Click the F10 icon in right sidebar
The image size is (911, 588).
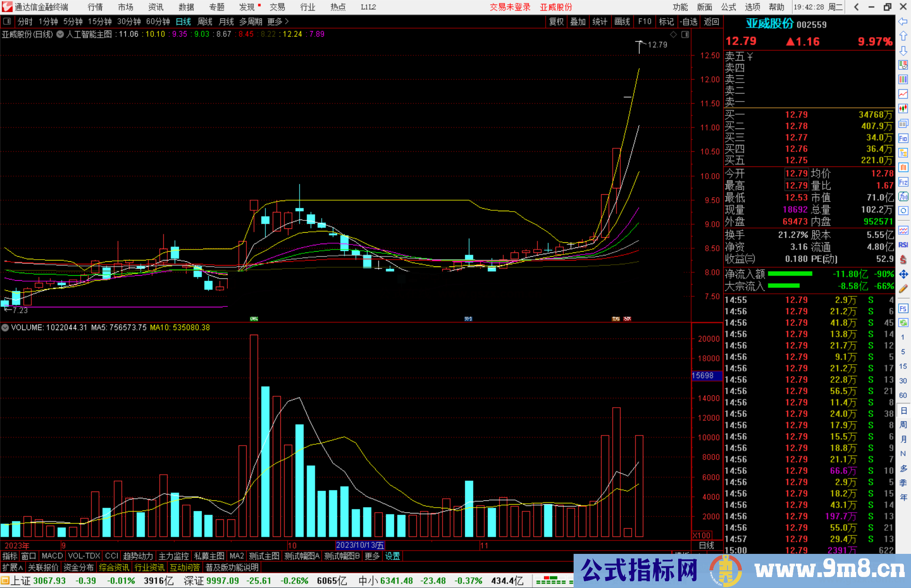coord(903,138)
